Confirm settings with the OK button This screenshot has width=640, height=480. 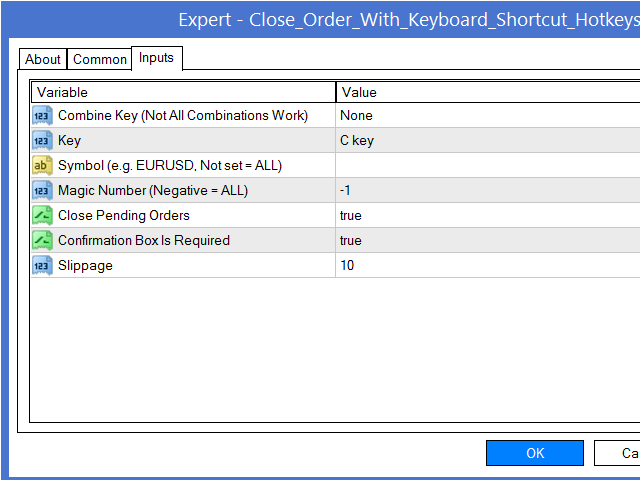[x=535, y=453]
